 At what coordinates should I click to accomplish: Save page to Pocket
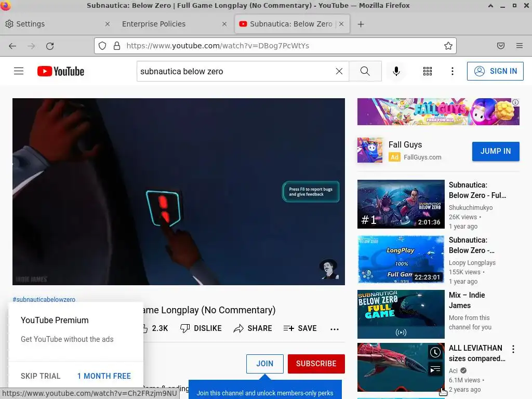tap(501, 46)
